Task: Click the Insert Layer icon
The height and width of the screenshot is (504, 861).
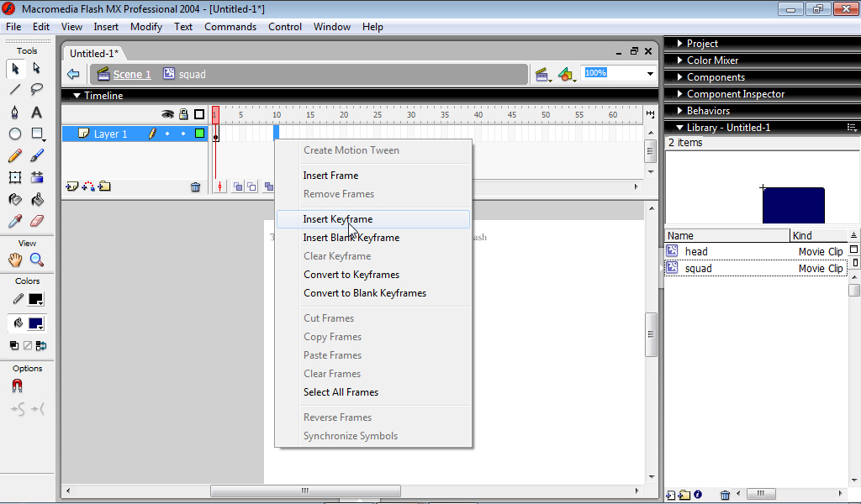Action: 72,187
